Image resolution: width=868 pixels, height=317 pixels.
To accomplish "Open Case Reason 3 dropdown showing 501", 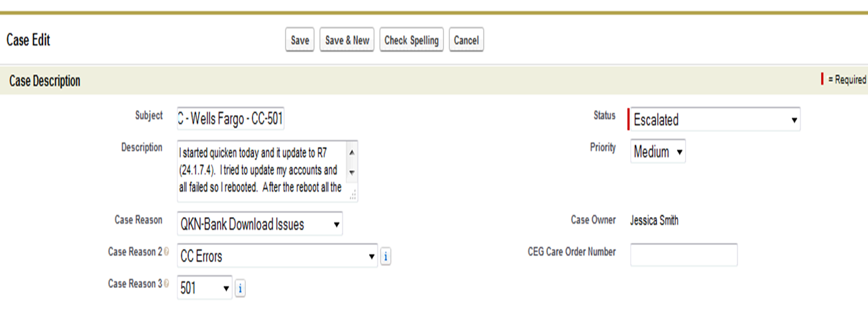I will click(204, 288).
